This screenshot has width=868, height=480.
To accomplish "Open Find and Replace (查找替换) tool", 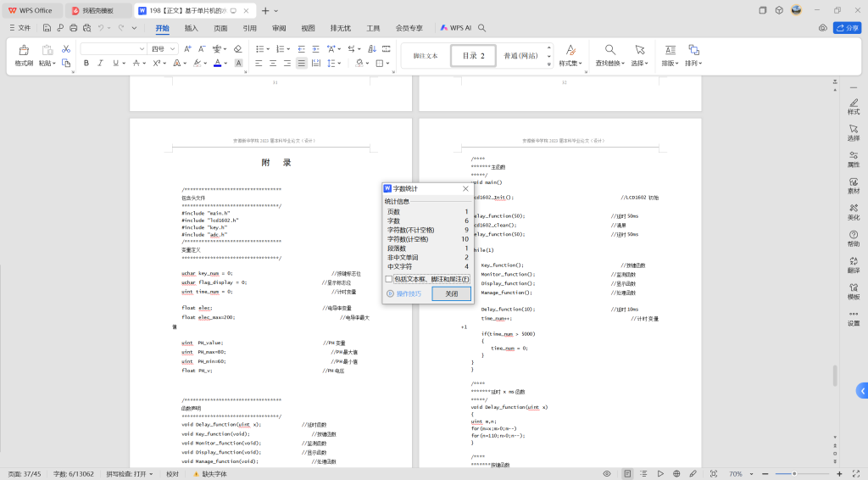I will click(x=610, y=54).
